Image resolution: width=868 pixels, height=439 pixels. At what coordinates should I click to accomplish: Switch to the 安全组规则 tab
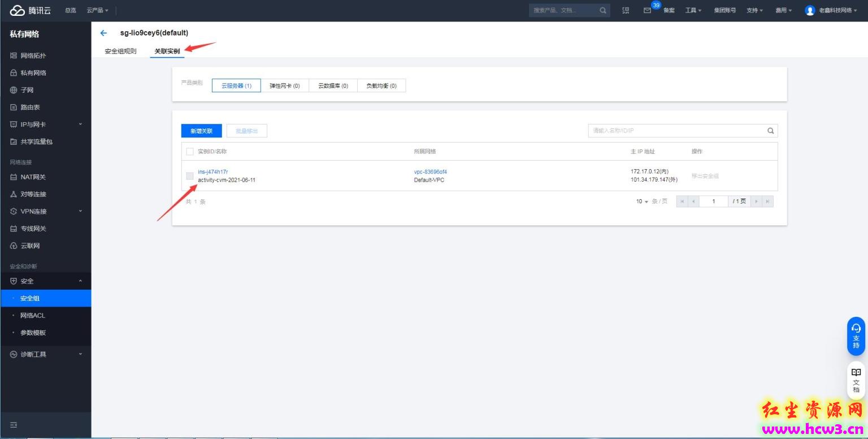(120, 51)
